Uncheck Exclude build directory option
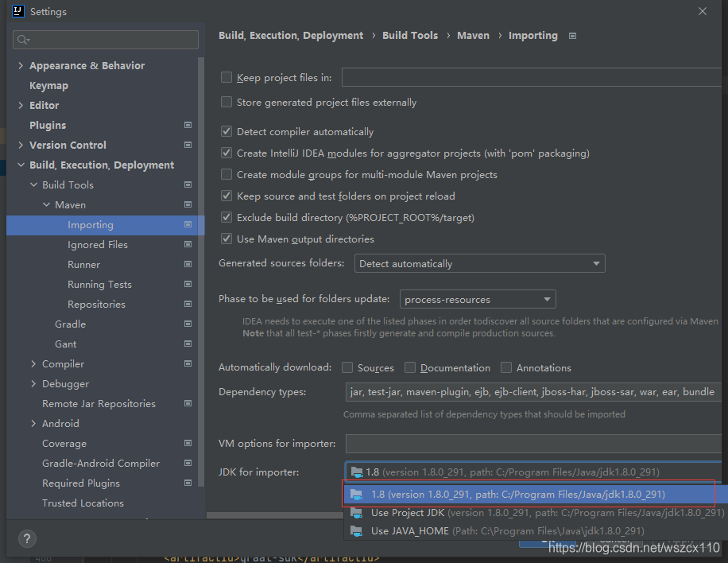The image size is (728, 563). [226, 217]
